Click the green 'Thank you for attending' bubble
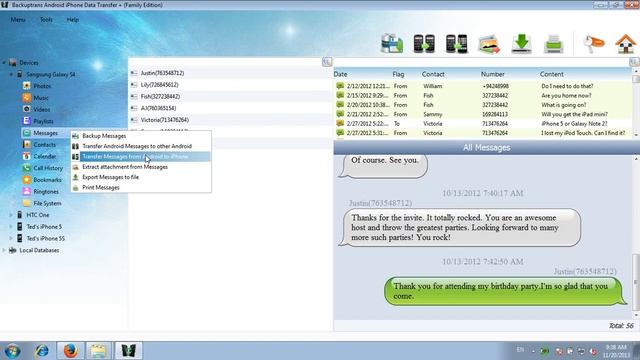The height and width of the screenshot is (360, 640). click(x=504, y=291)
